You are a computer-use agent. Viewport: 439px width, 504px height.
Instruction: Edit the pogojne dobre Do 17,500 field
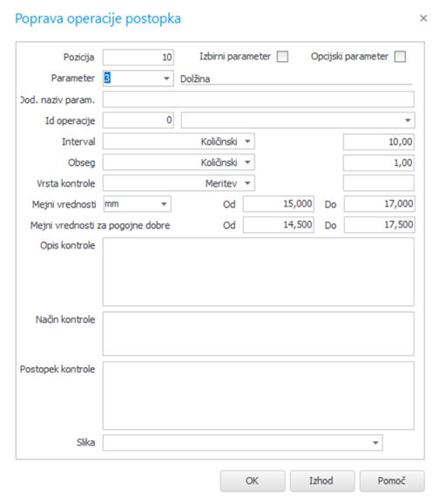(x=379, y=225)
